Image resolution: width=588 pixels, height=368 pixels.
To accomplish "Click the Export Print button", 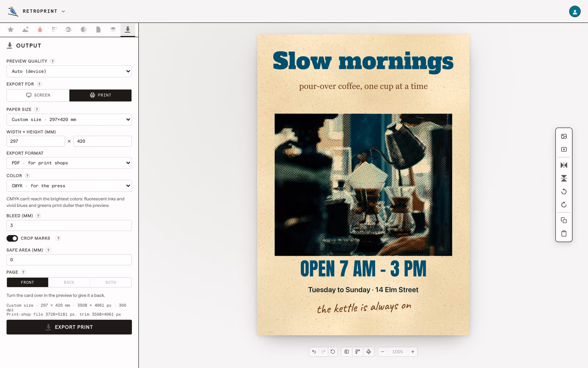I will 69,327.
